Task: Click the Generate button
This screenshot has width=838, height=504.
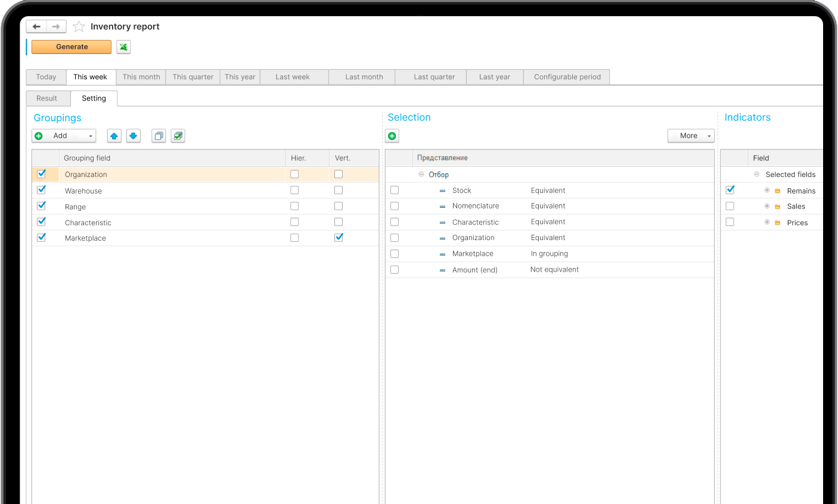Action: 72,47
